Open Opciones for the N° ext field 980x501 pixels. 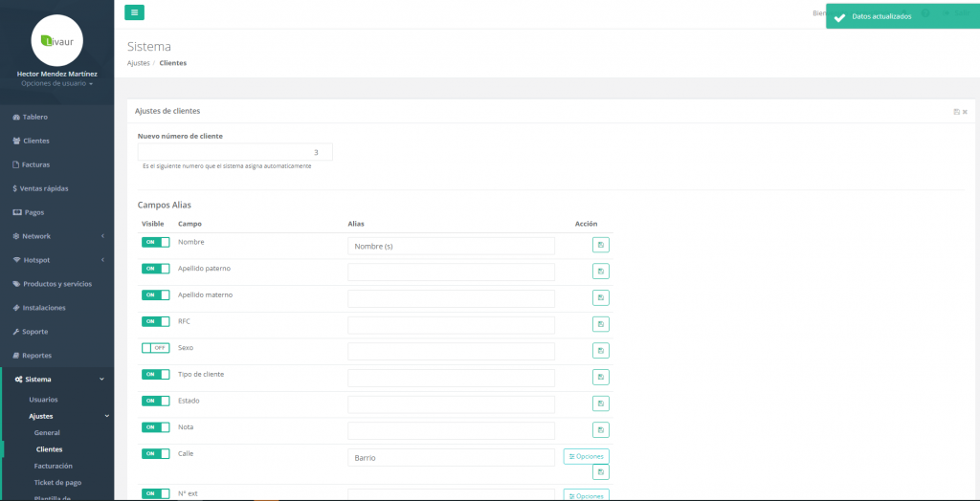click(587, 495)
